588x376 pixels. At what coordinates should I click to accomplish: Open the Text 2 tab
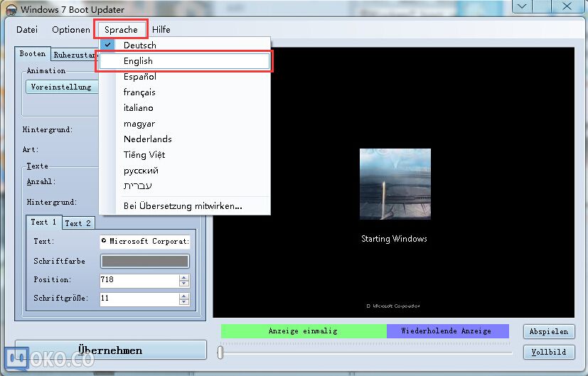pyautogui.click(x=78, y=223)
